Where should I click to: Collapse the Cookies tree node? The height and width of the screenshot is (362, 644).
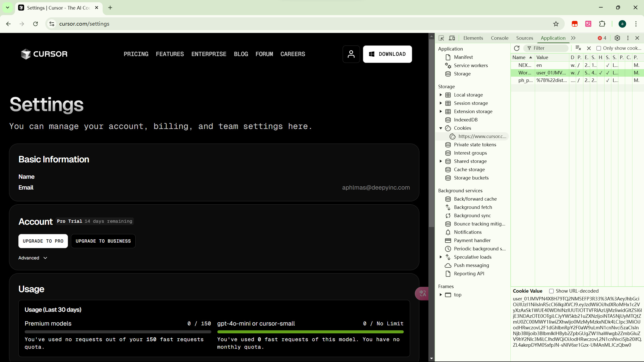441,128
